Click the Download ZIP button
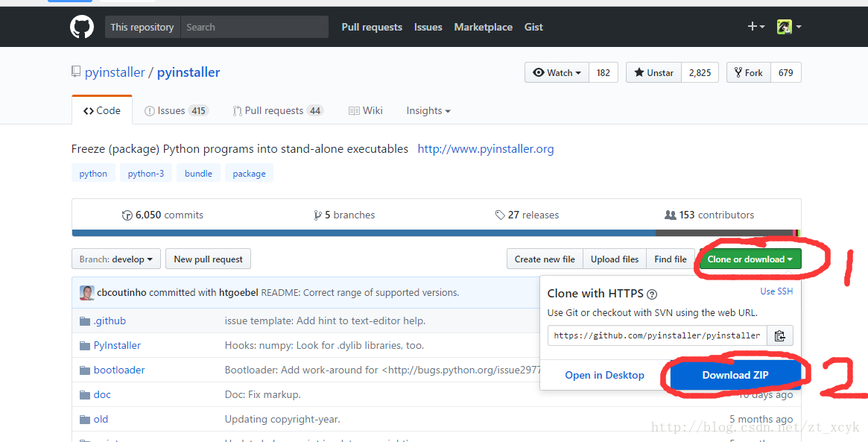Viewport: 868px width, 442px height. click(x=735, y=376)
